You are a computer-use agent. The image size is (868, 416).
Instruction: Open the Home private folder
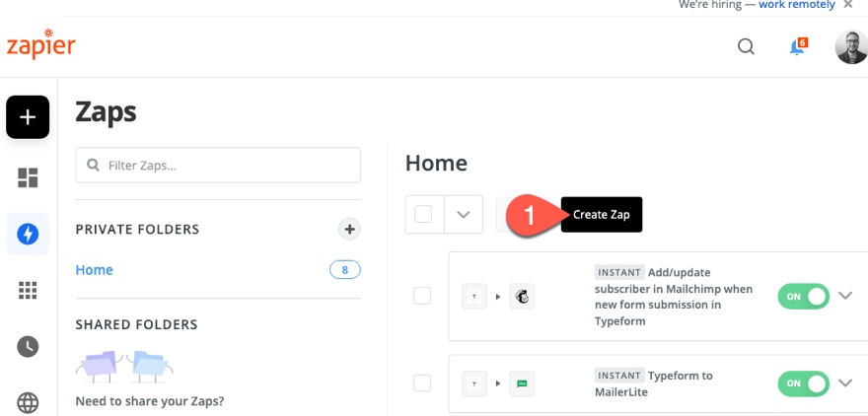click(x=95, y=270)
